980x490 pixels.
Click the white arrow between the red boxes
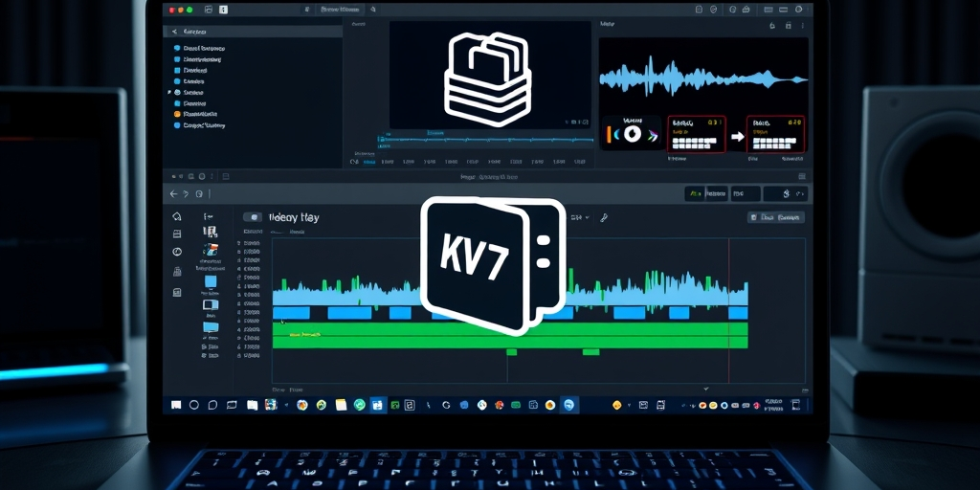(x=738, y=136)
